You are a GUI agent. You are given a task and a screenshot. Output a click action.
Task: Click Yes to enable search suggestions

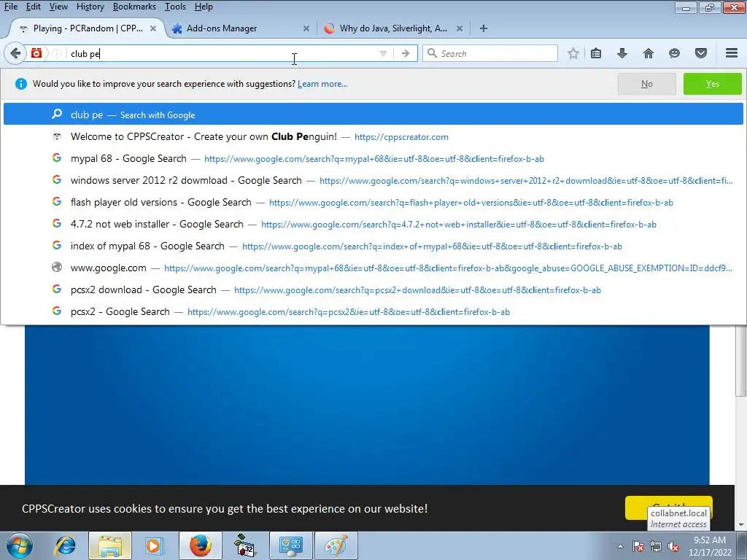[x=712, y=84]
